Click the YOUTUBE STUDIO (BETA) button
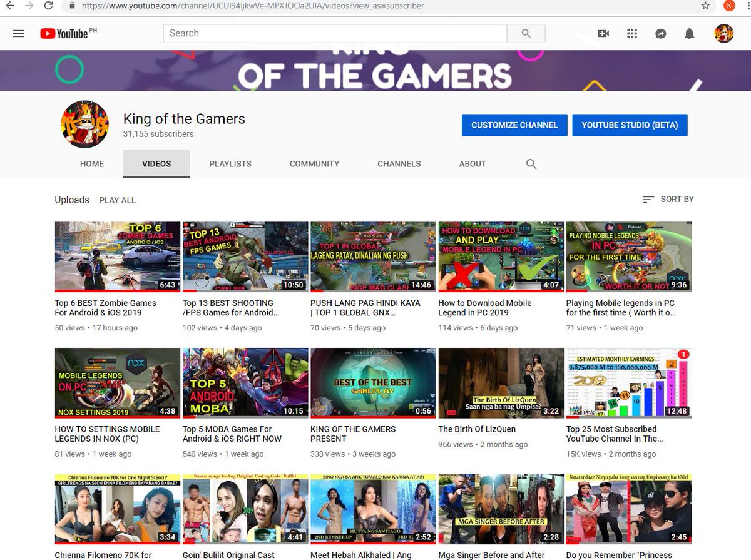 click(x=630, y=125)
